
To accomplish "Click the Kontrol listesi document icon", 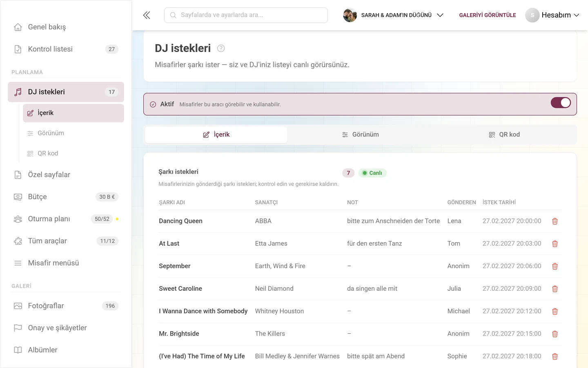I will pyautogui.click(x=18, y=49).
